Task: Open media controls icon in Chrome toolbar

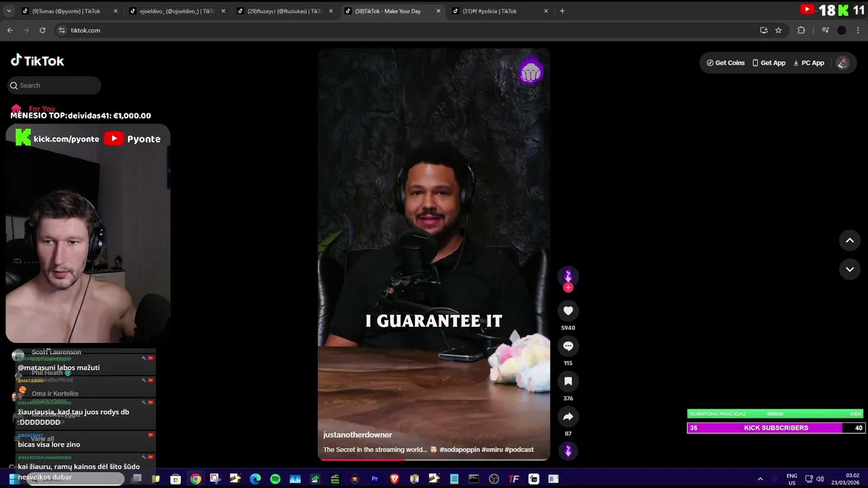Action: click(825, 30)
